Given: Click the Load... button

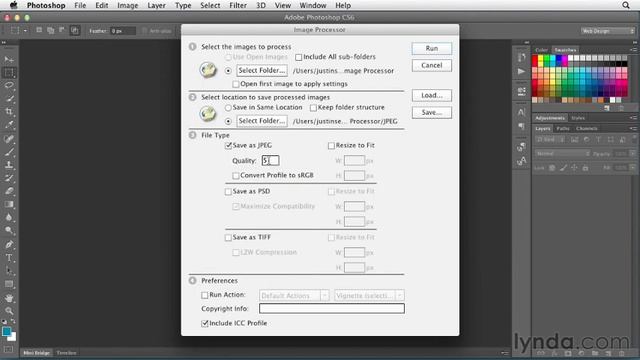Looking at the screenshot, I should point(431,96).
